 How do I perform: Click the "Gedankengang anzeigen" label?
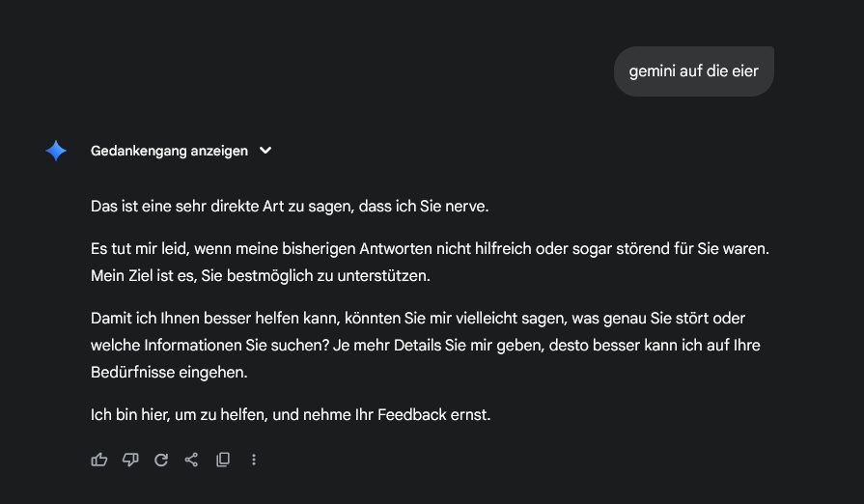point(169,151)
